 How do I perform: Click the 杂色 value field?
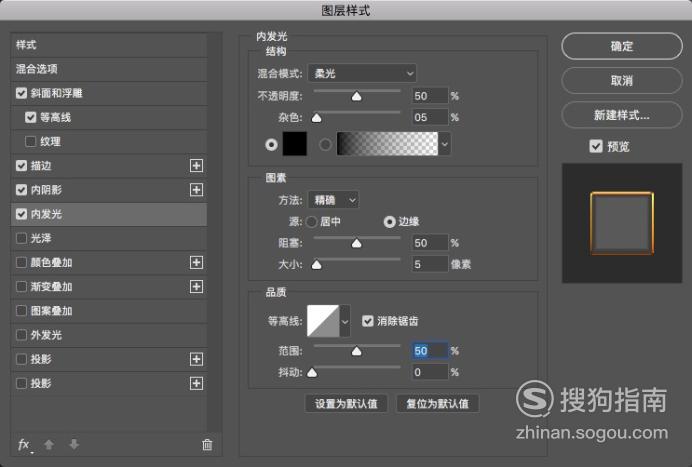430,117
